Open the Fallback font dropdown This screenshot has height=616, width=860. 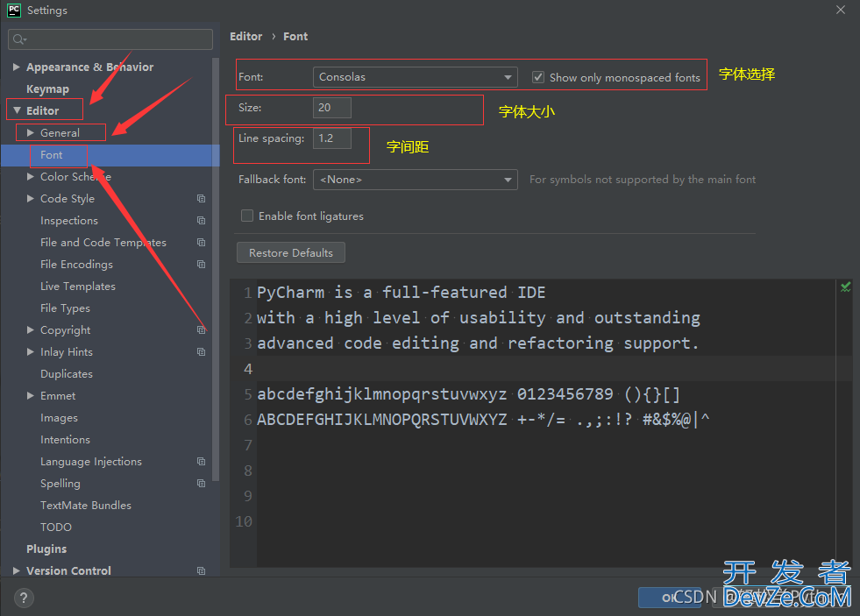click(x=416, y=180)
